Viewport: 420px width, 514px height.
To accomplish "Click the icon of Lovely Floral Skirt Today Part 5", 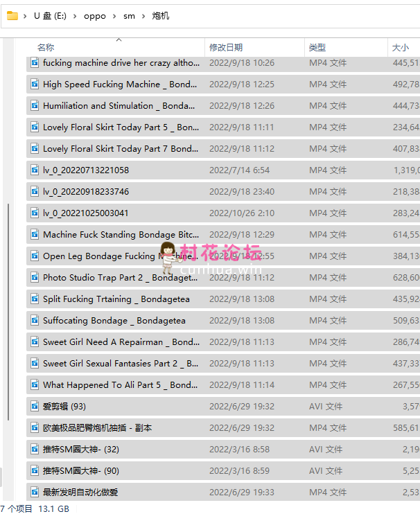I will coord(34,127).
